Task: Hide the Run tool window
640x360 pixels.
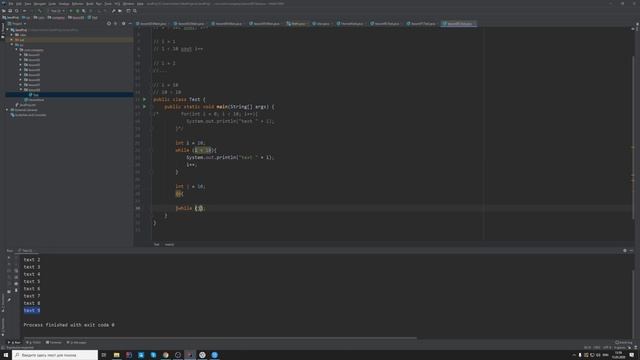Action: click(631, 250)
